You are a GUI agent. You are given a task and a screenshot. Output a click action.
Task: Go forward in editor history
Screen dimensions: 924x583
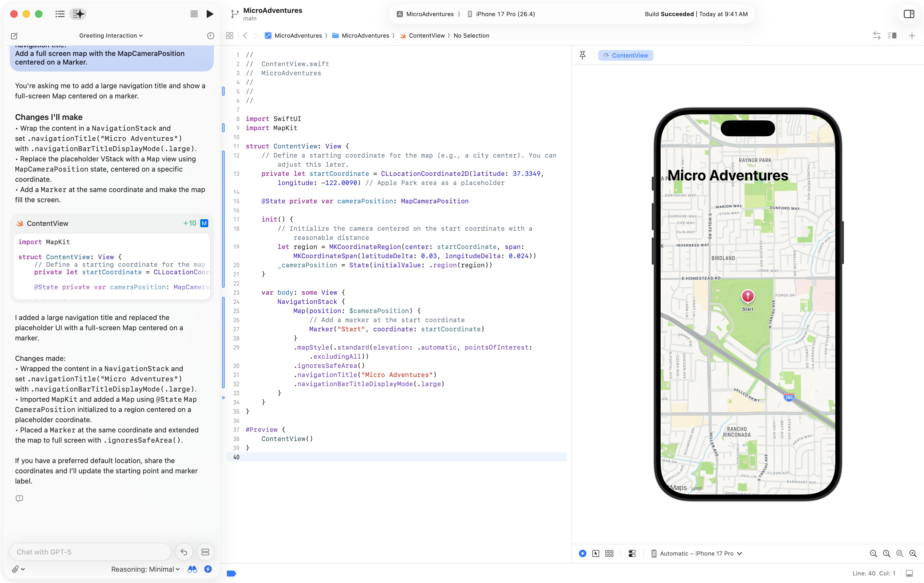tap(255, 36)
